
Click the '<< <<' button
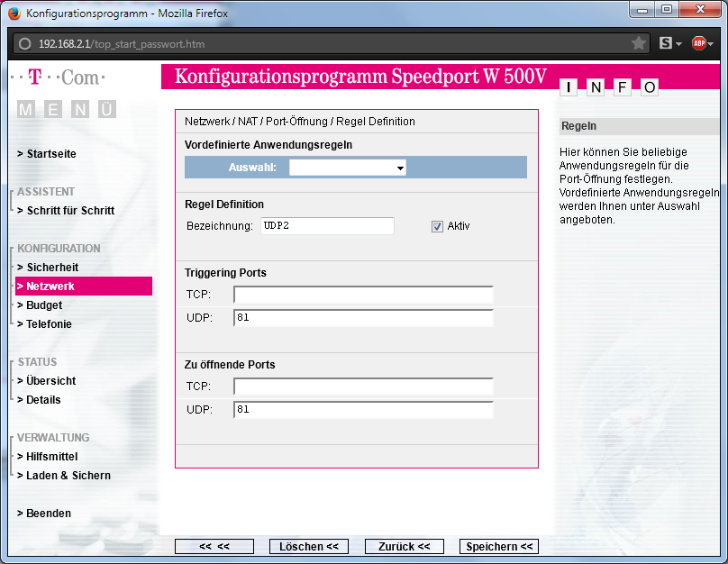(214, 546)
